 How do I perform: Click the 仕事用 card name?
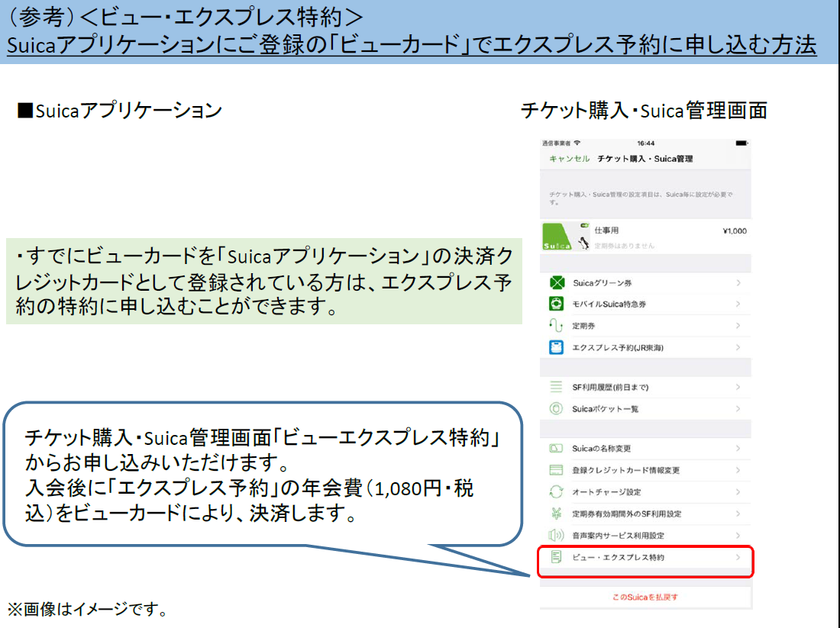click(606, 230)
